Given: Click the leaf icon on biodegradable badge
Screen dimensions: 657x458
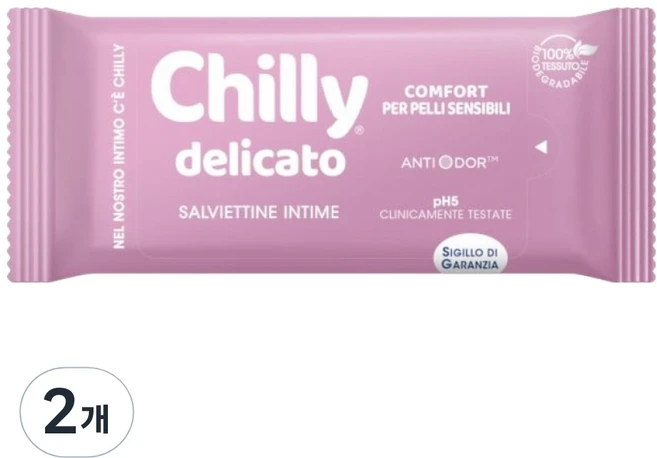Looking at the screenshot, I should click(x=585, y=49).
